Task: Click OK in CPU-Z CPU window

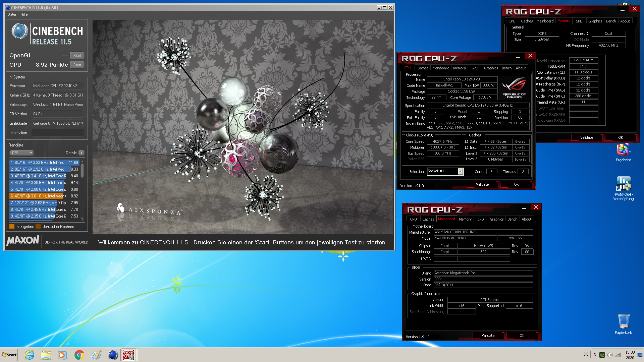Action: [x=516, y=184]
